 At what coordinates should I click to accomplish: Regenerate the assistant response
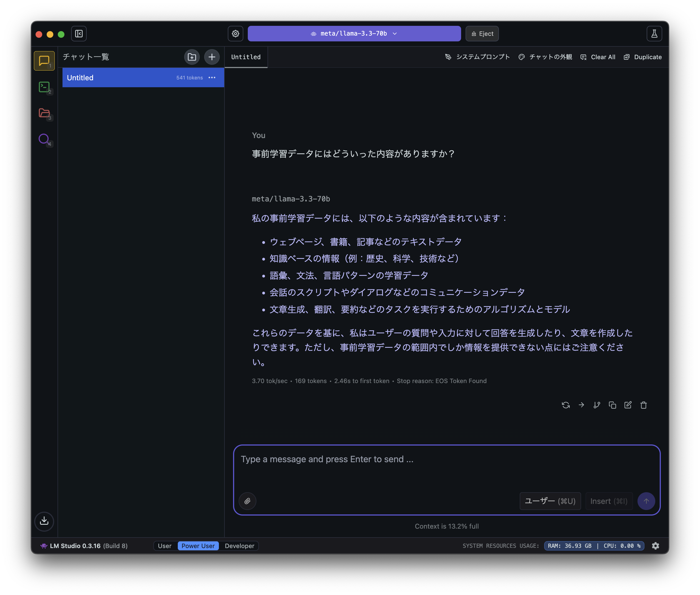click(566, 405)
